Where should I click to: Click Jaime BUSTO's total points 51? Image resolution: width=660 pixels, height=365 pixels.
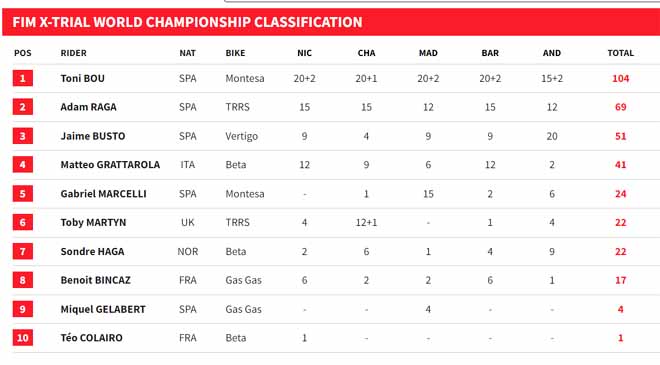tap(620, 136)
